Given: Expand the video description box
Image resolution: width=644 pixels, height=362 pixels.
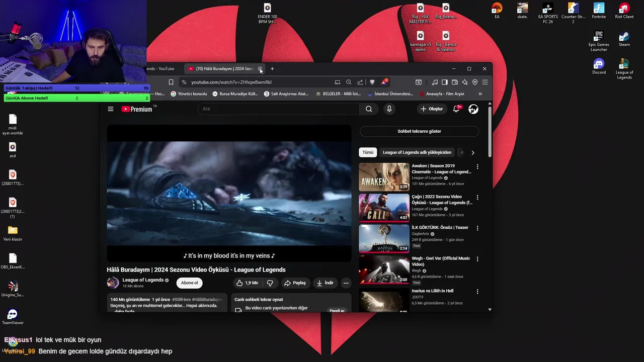Looking at the screenshot, I should click(167, 303).
